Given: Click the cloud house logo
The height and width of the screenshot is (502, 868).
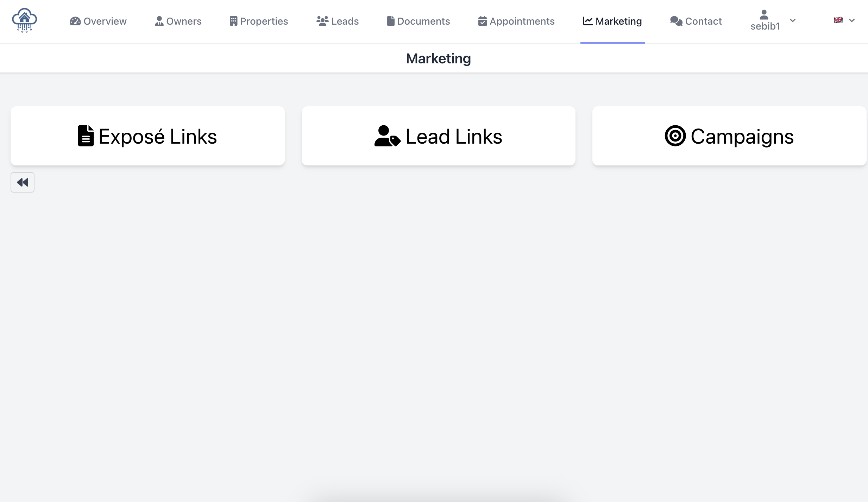Looking at the screenshot, I should click(x=24, y=20).
